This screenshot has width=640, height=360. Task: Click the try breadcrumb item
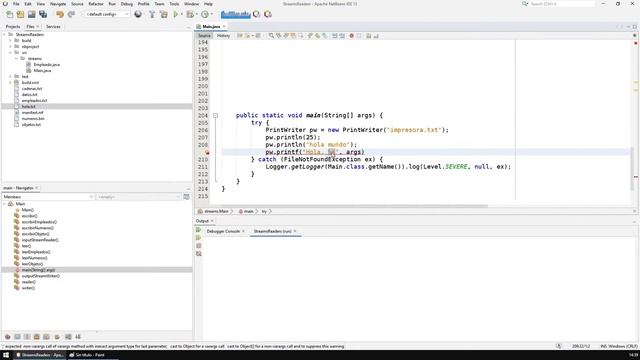[264, 211]
